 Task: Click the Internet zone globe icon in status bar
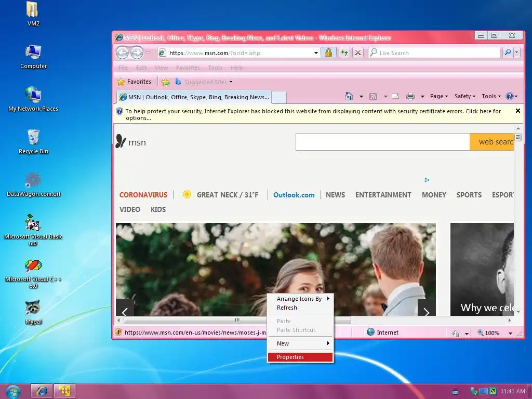click(x=371, y=332)
